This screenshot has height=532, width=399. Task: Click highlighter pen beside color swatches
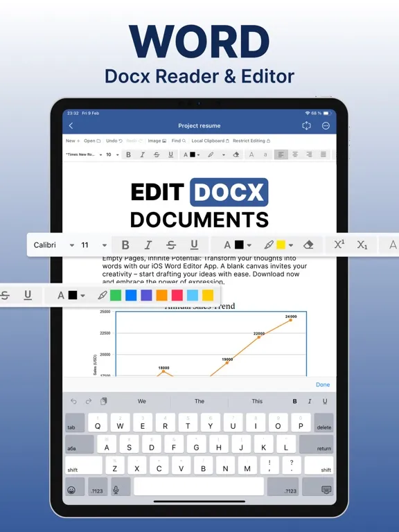coord(102,295)
